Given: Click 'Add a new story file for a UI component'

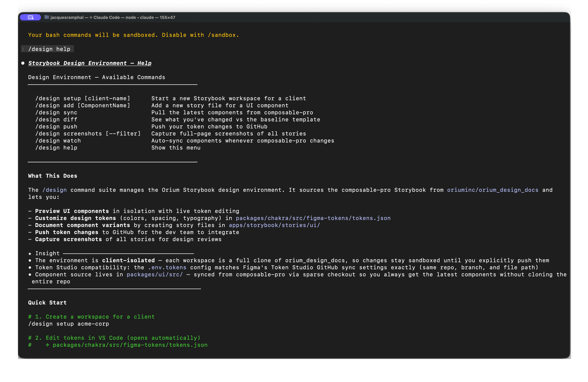Looking at the screenshot, I should point(220,106).
